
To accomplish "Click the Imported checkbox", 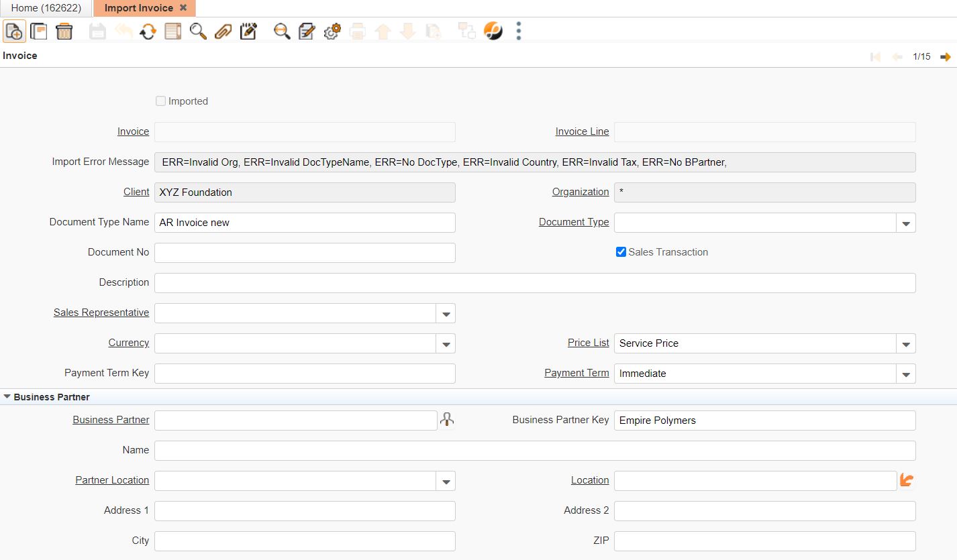I will click(x=160, y=101).
